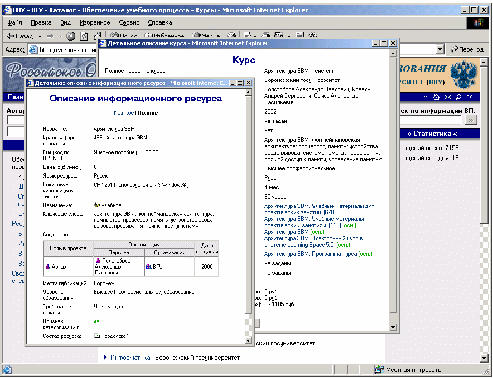
Task: Click the first input field in the left sidebar
Action: (x=15, y=120)
